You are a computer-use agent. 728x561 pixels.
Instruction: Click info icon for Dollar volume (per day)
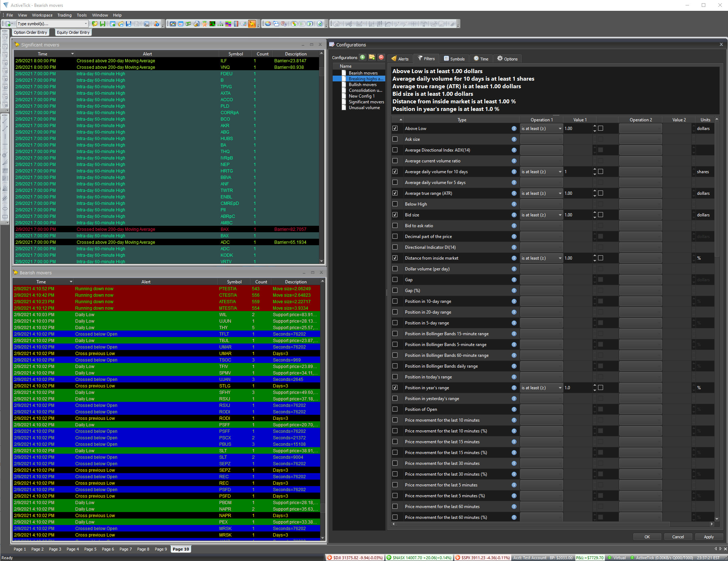coord(514,269)
